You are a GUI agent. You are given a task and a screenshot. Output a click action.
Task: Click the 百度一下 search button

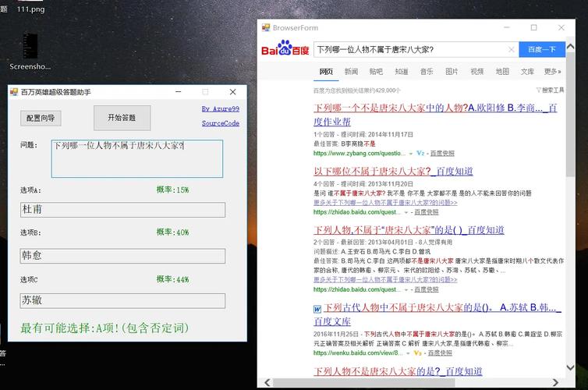(x=542, y=49)
